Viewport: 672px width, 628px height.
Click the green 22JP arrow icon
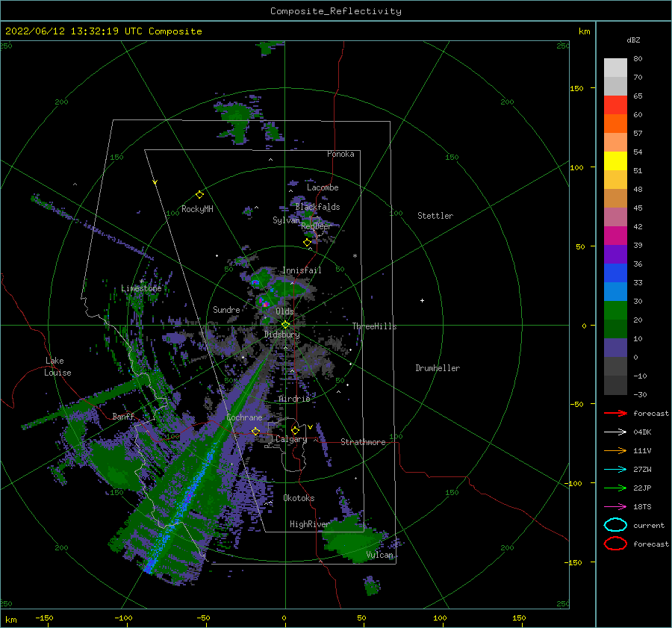[615, 488]
